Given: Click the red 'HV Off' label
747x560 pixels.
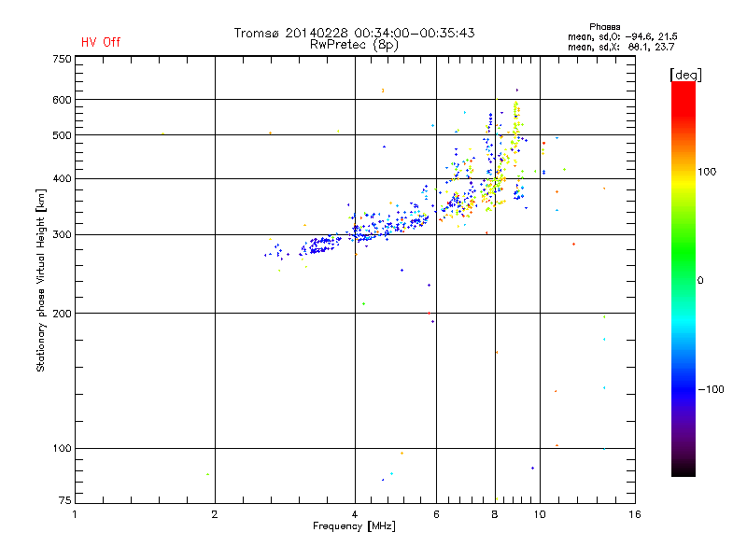Looking at the screenshot, I should click(101, 42).
